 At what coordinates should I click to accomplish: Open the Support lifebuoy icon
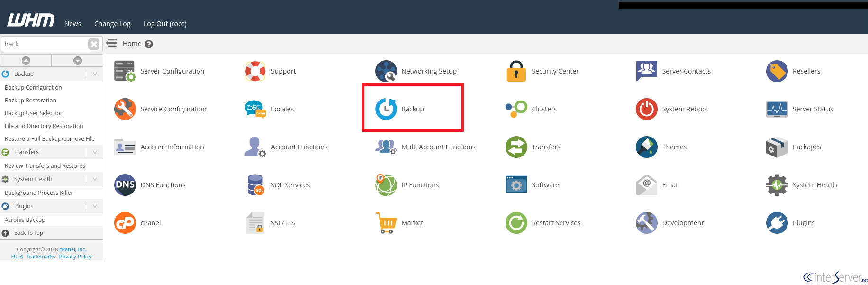255,71
